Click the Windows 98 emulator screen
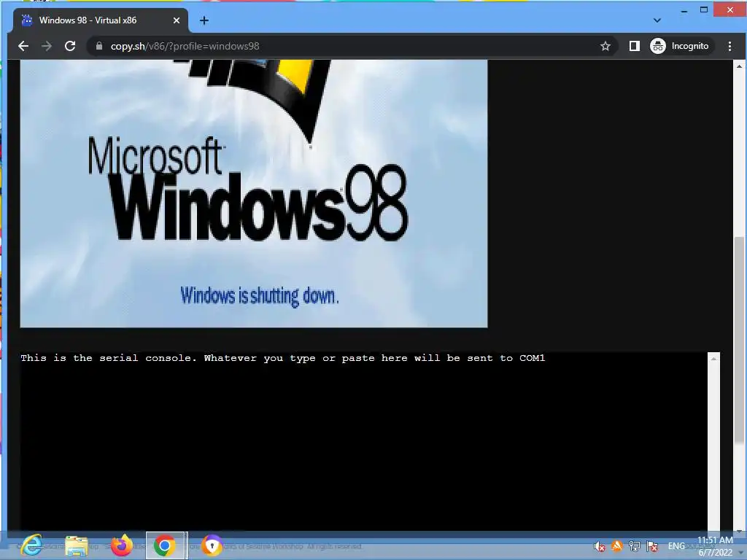Screen dimensions: 747x560 coord(253,193)
